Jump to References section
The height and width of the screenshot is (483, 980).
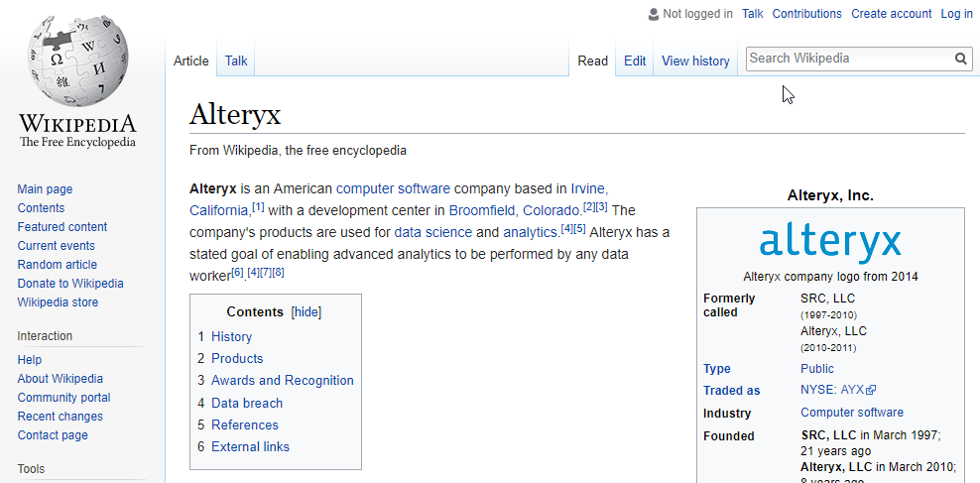coord(245,424)
